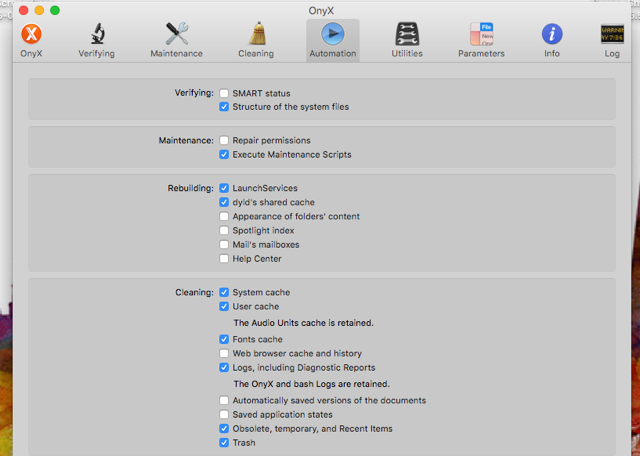This screenshot has width=640, height=456.
Task: Uncheck User cache cleaning
Action: click(224, 306)
